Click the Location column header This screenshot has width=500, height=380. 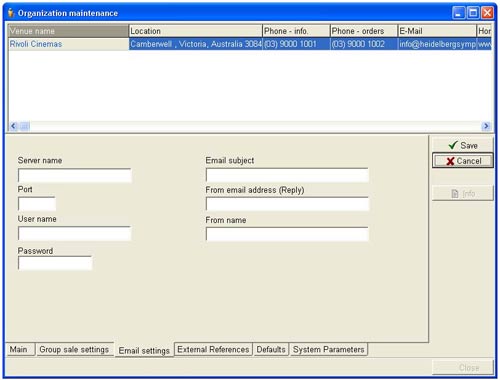196,31
